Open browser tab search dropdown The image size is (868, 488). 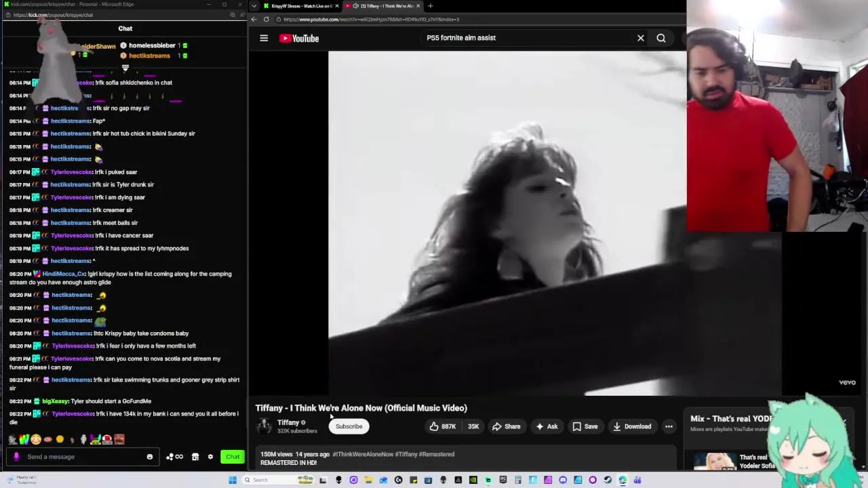[x=254, y=6]
